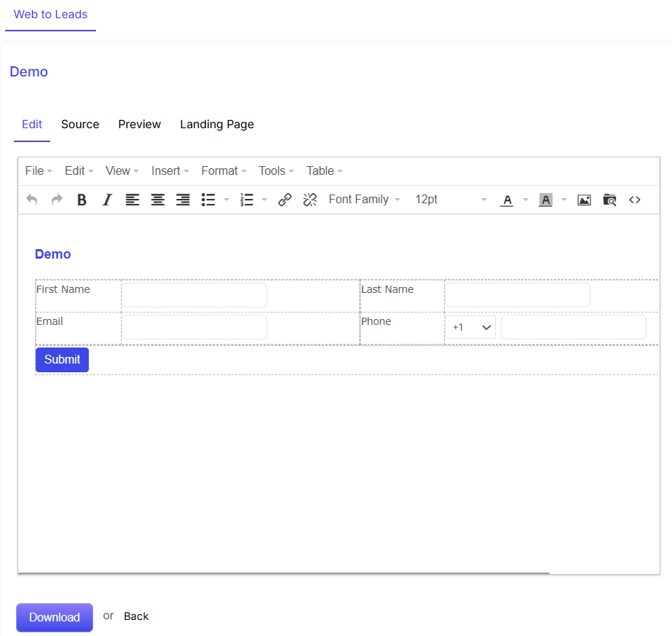Remove link with unlink icon

(310, 200)
